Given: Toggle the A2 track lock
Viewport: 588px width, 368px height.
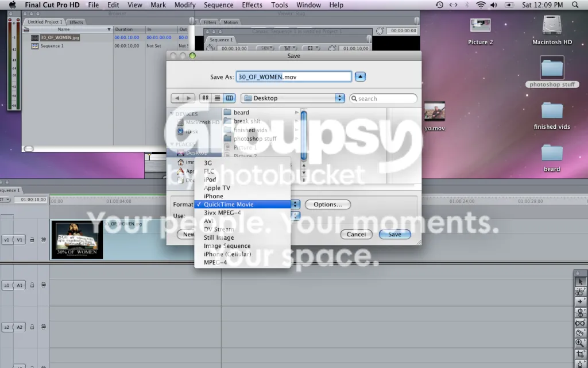Looking at the screenshot, I should [32, 327].
